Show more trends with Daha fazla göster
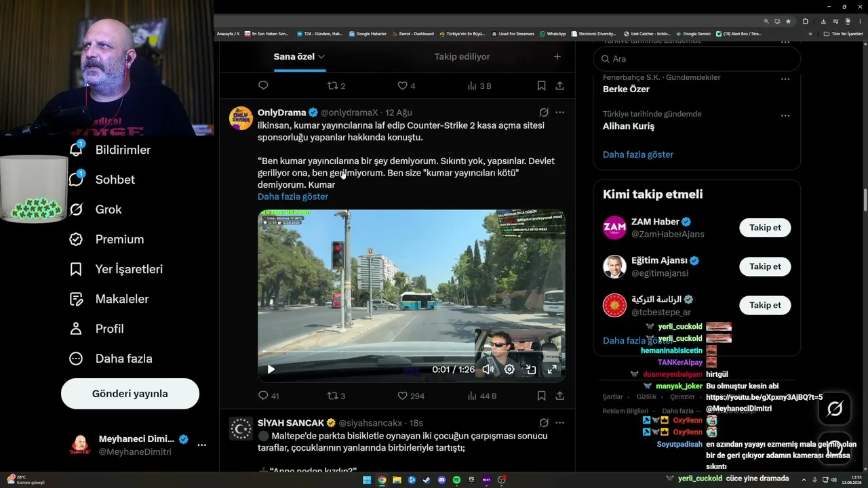868x488 pixels. (x=638, y=155)
